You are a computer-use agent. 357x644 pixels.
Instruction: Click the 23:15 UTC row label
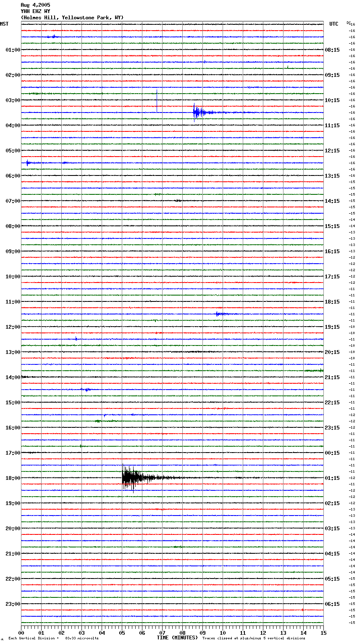pyautogui.click(x=332, y=428)
